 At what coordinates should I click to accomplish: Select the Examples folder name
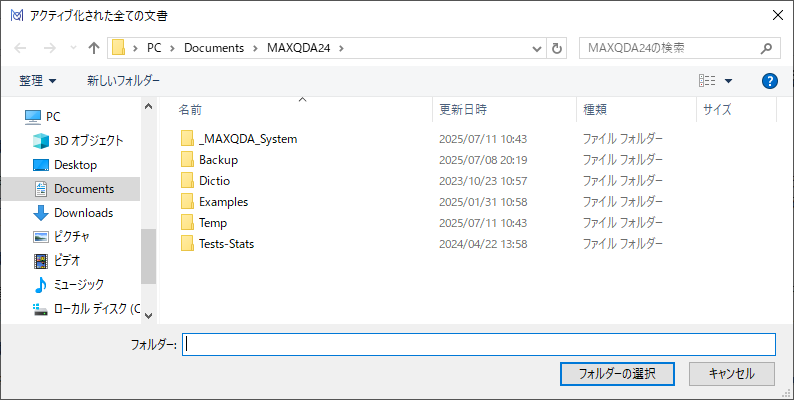tap(223, 202)
